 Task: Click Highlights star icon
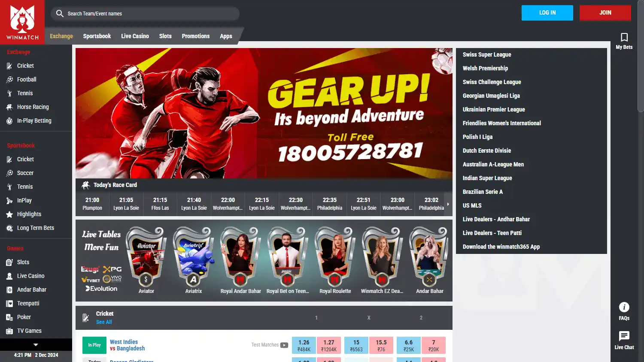tap(9, 214)
